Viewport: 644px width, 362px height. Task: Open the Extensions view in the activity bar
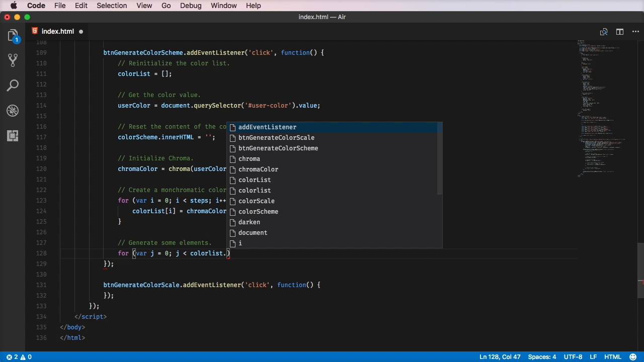point(13,136)
